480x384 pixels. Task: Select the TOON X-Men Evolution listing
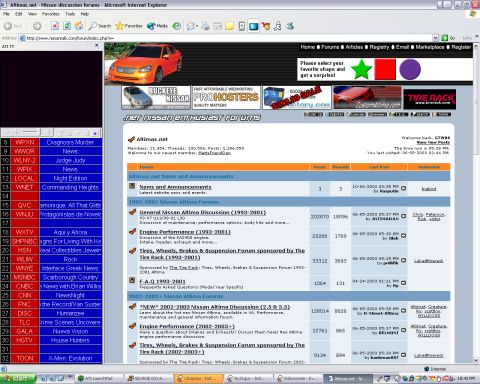[x=70, y=358]
